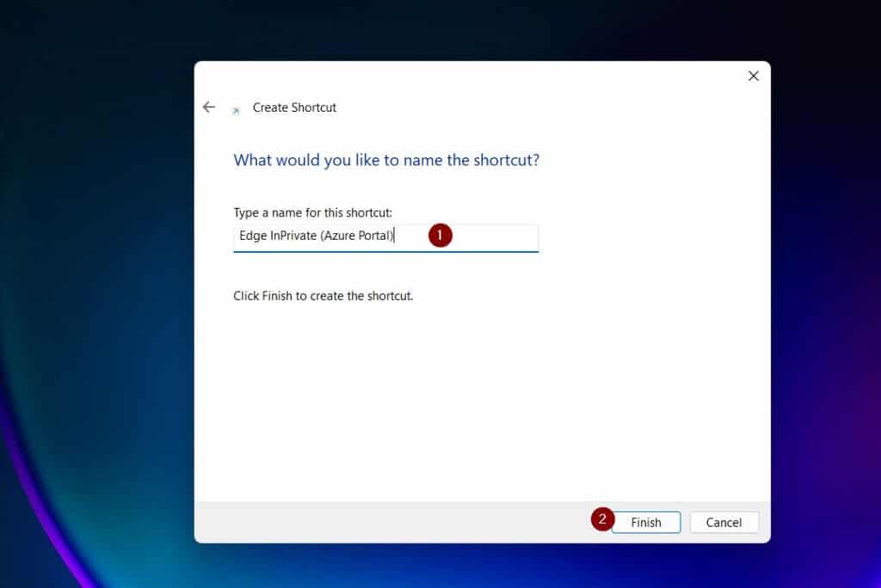881x588 pixels.
Task: Click 'What would you like to name the shortcut?' heading
Action: [386, 160]
